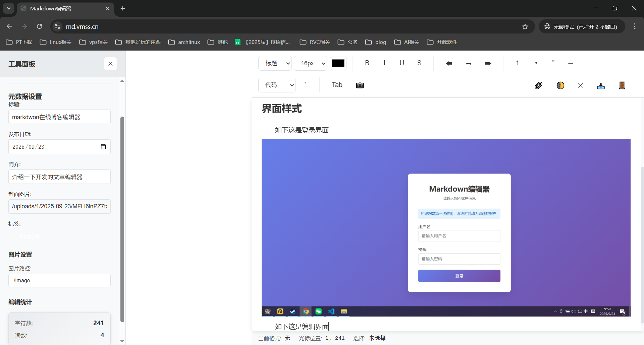Click the inbox tray download icon

pos(601,86)
